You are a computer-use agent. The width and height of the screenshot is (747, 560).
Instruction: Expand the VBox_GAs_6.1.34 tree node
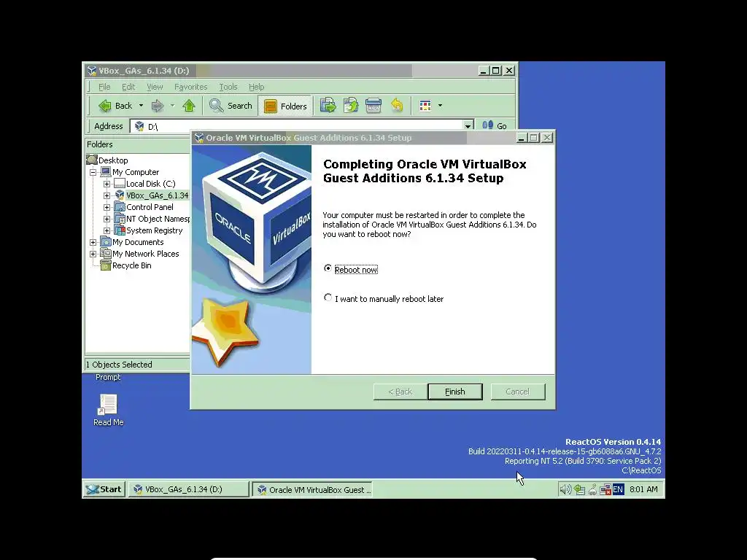click(x=107, y=195)
